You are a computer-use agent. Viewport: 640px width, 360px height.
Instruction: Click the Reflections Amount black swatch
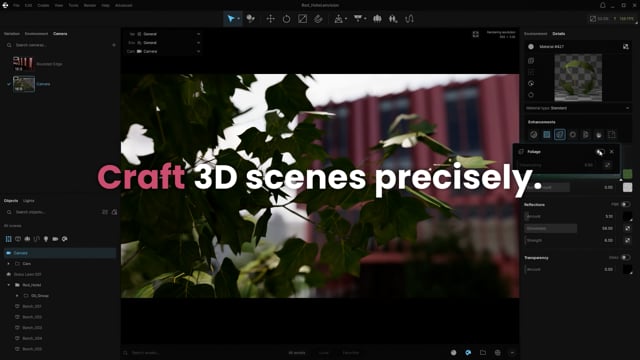point(627,216)
